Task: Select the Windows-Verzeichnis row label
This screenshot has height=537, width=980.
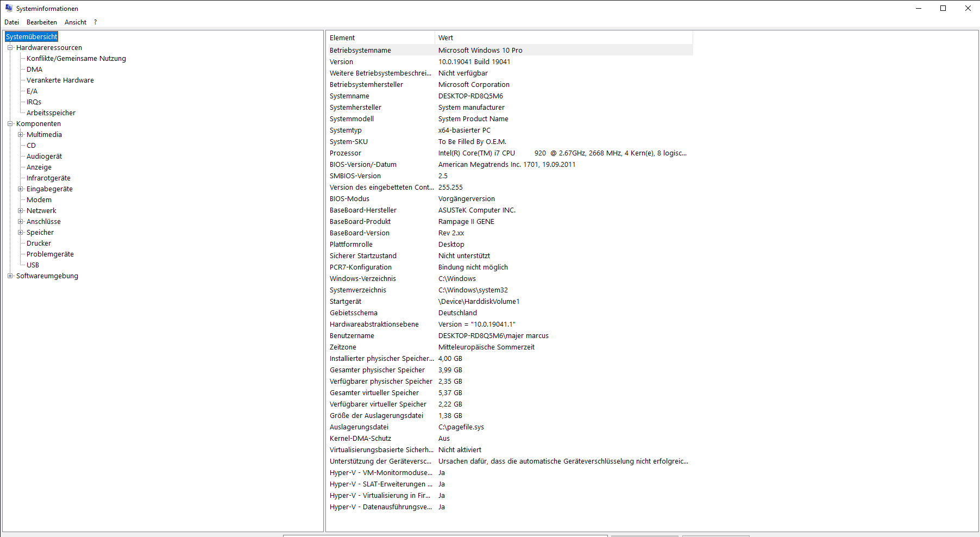Action: click(363, 278)
